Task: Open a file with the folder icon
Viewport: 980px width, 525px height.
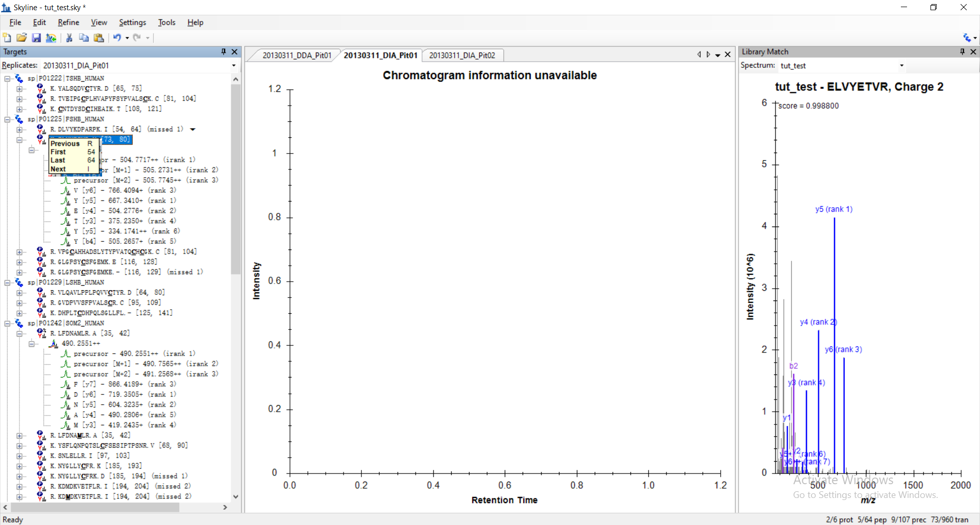Action: pyautogui.click(x=21, y=38)
